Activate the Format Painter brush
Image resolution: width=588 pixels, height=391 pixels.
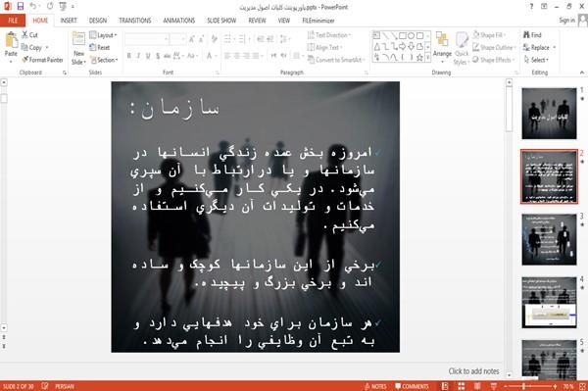(25, 60)
